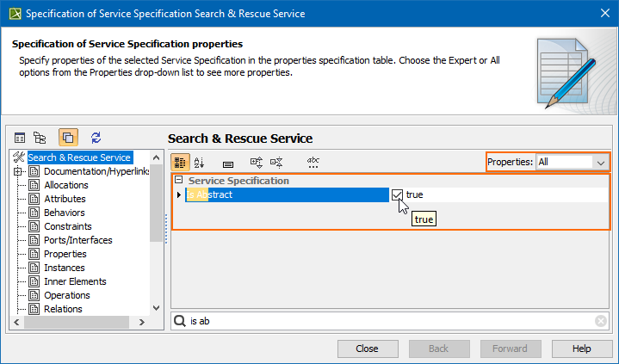
Task: Click the Help button
Action: point(581,349)
